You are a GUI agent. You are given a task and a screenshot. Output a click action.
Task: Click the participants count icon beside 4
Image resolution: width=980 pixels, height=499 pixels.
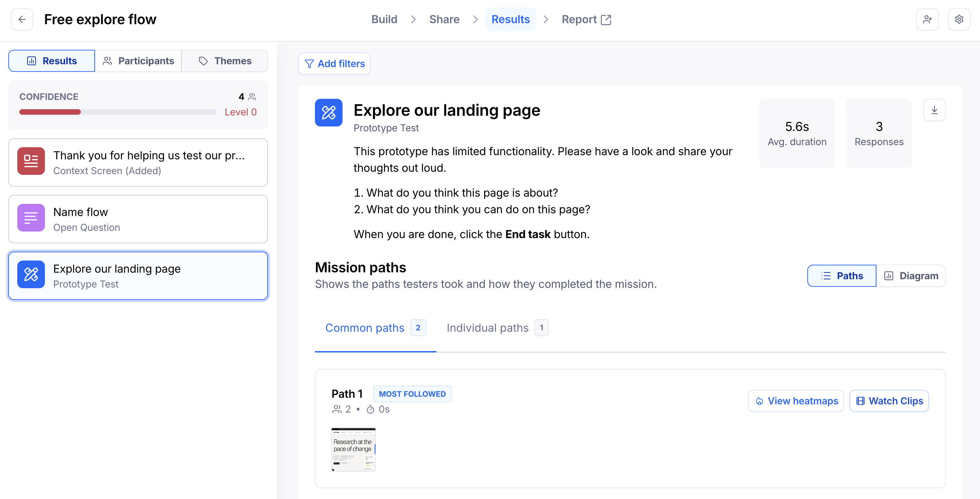pos(252,97)
